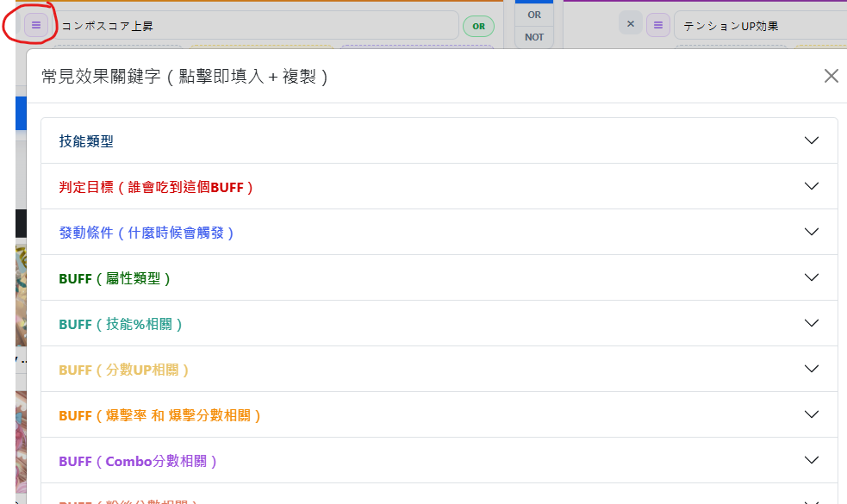847x504 pixels.
Task: Click the chevron on BUFF（屬性類型）row
Action: (812, 277)
